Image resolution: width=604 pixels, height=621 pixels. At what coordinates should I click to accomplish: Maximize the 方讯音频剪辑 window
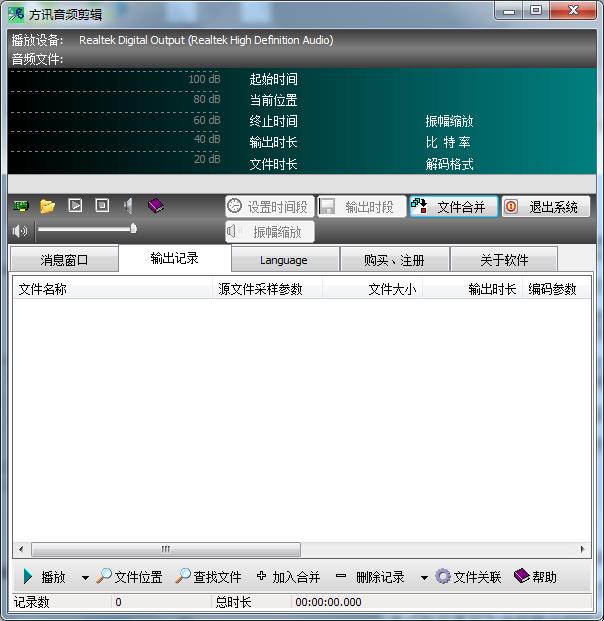tap(536, 11)
